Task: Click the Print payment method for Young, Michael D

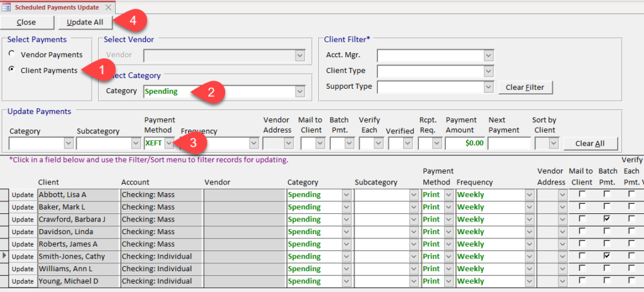Action: tap(433, 281)
